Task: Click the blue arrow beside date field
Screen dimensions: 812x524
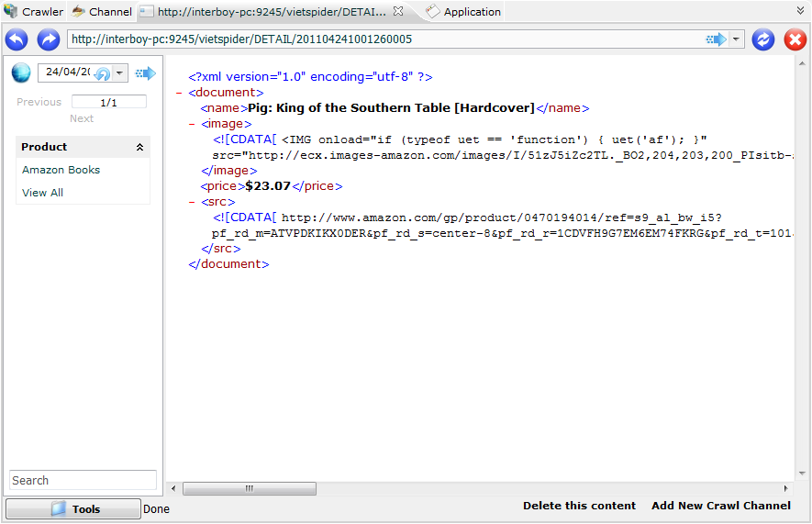Action: click(145, 73)
